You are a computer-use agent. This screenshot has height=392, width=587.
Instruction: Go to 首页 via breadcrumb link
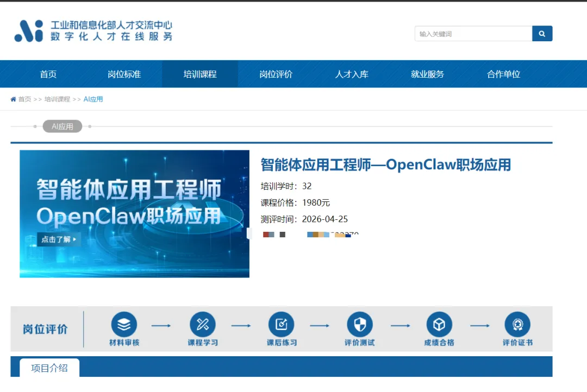pos(24,99)
